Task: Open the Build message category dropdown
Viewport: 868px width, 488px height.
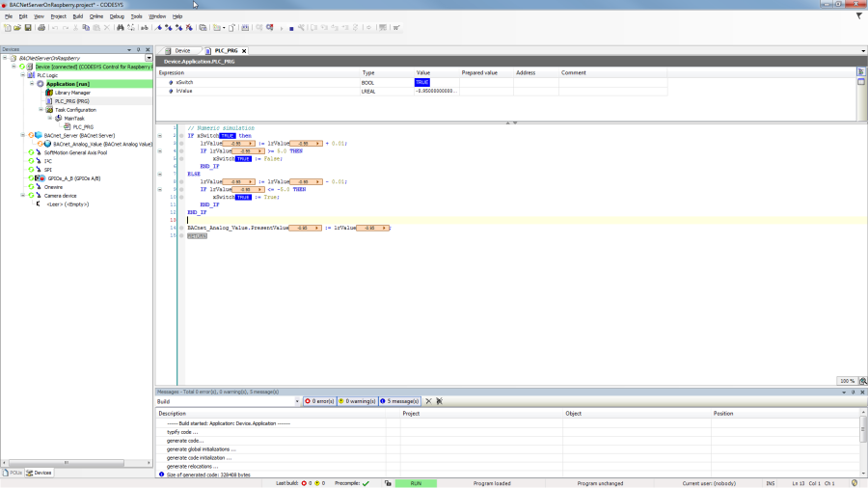Action: (x=296, y=401)
